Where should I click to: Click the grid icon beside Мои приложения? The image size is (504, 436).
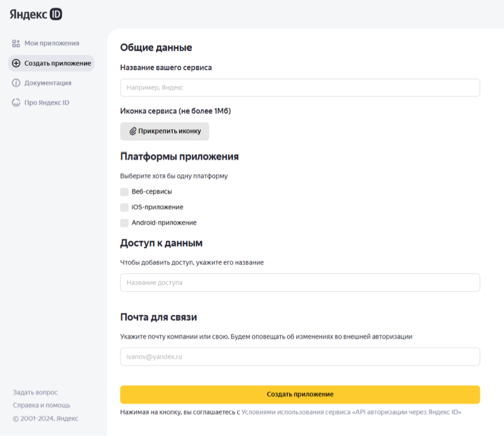tap(16, 43)
